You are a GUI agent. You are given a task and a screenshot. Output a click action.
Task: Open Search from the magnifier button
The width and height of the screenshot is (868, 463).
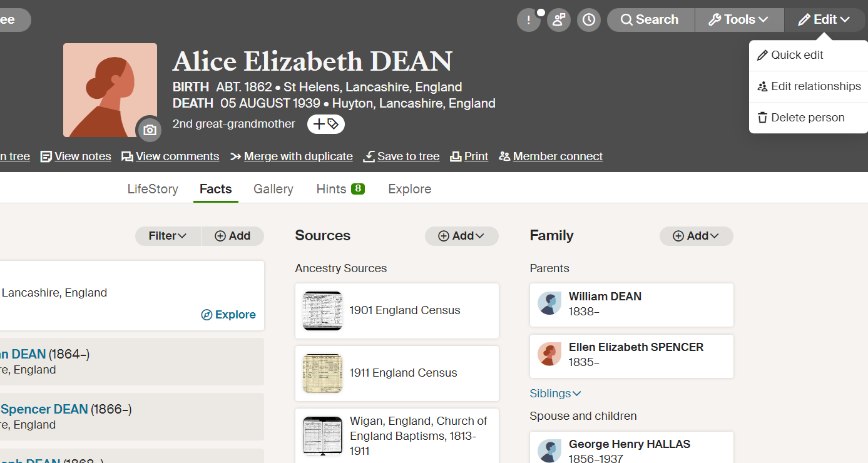click(650, 19)
